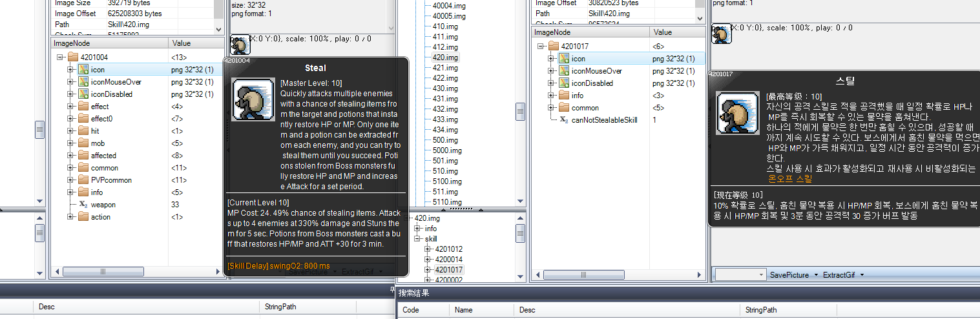Expand skill 4201012 in the lower tree
980x319 pixels.
428,249
